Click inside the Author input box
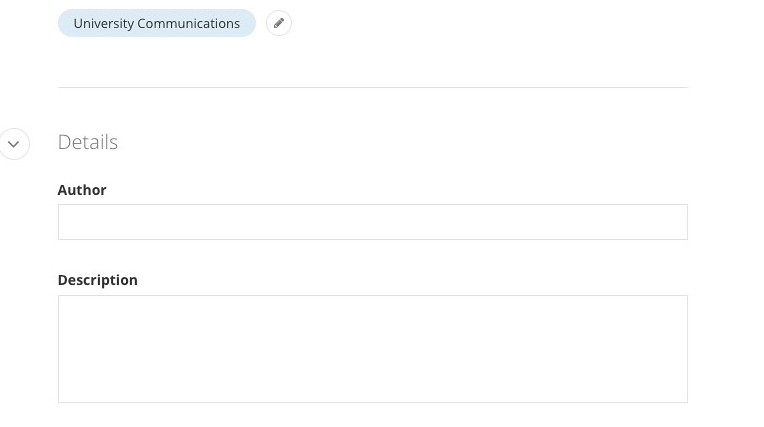The width and height of the screenshot is (764, 427). coord(372,222)
